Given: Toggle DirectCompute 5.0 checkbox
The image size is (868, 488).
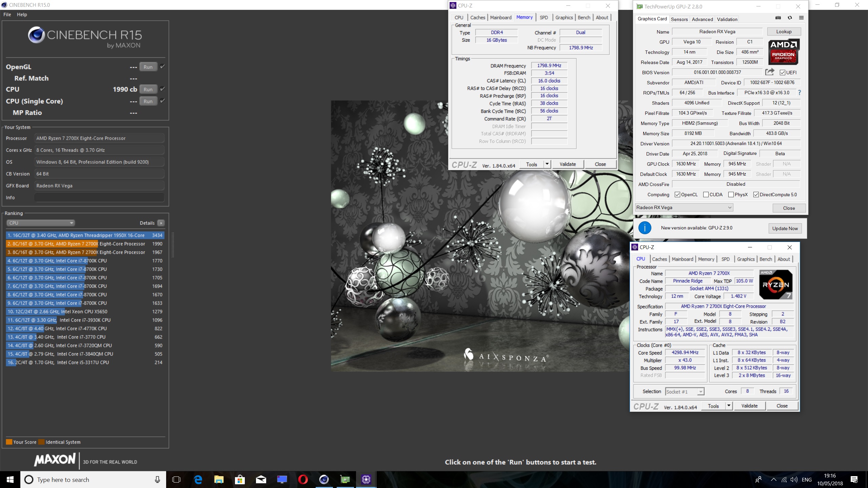Looking at the screenshot, I should [756, 195].
